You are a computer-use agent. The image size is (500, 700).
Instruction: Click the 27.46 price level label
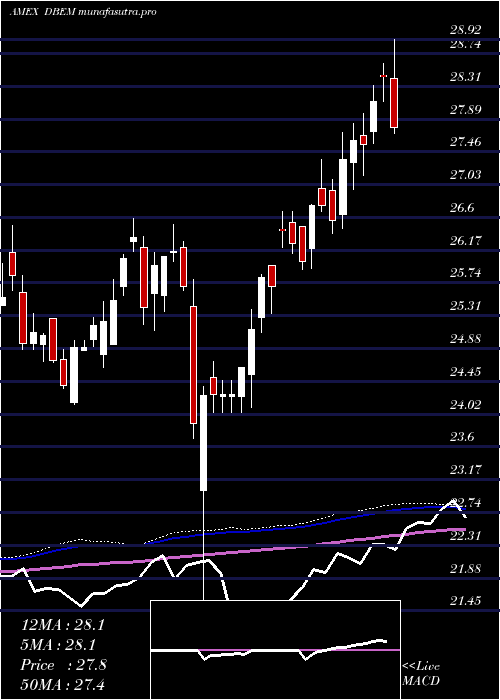coord(466,142)
